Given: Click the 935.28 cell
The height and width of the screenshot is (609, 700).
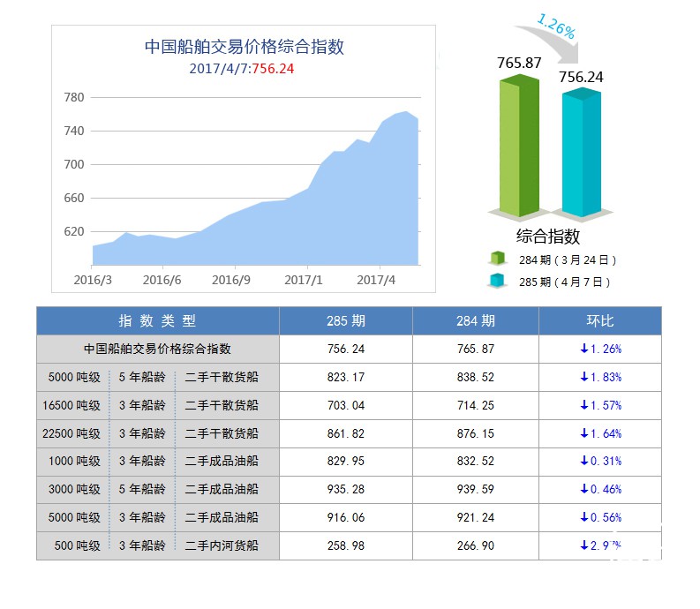Looking at the screenshot, I should tap(346, 489).
